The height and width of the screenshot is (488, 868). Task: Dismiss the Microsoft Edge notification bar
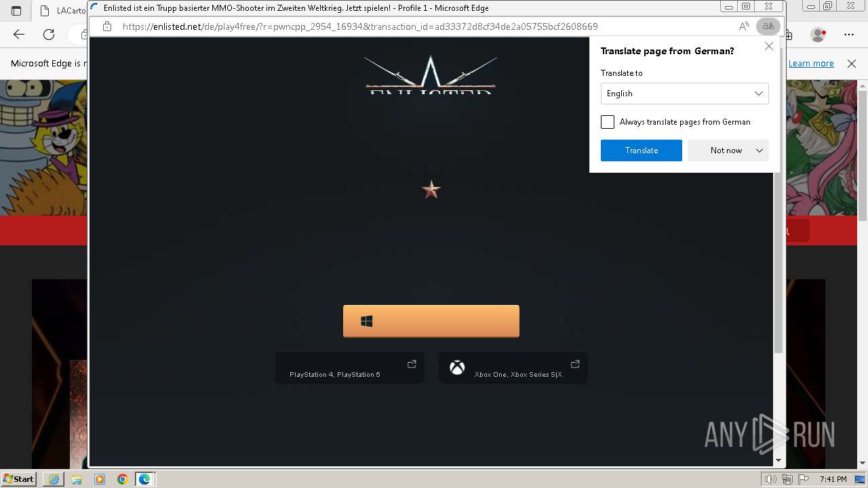[852, 63]
